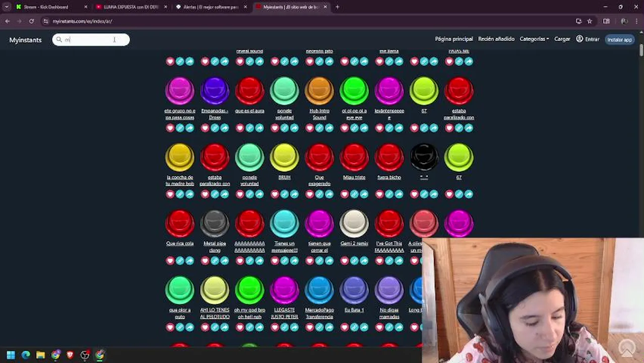Play magenta "LLEGASTE JUSTO PETER" button
The width and height of the screenshot is (644, 363).
[x=284, y=290]
